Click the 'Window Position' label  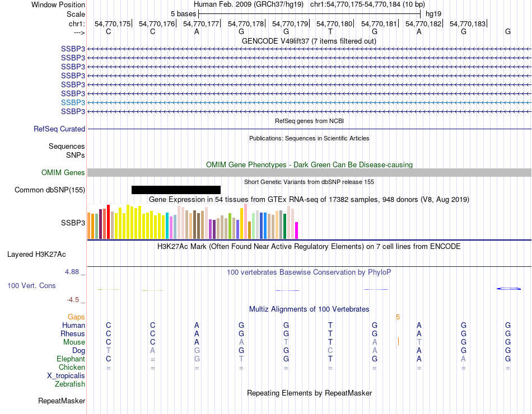(58, 4)
